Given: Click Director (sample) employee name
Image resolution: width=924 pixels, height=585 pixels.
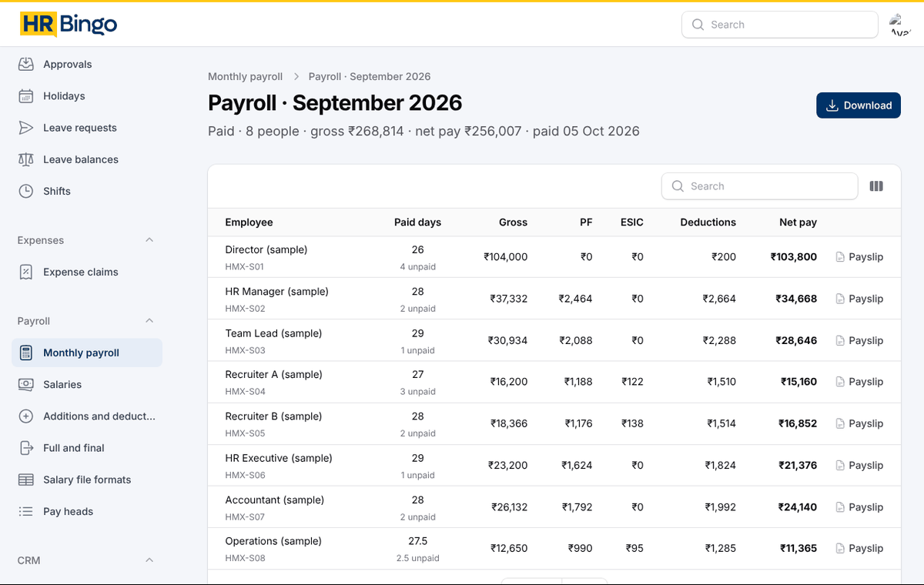Looking at the screenshot, I should [x=266, y=249].
